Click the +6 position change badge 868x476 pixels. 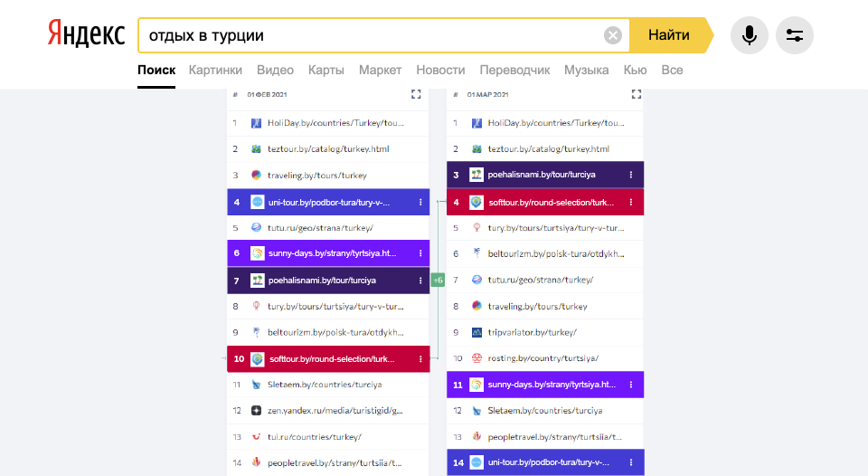(438, 281)
